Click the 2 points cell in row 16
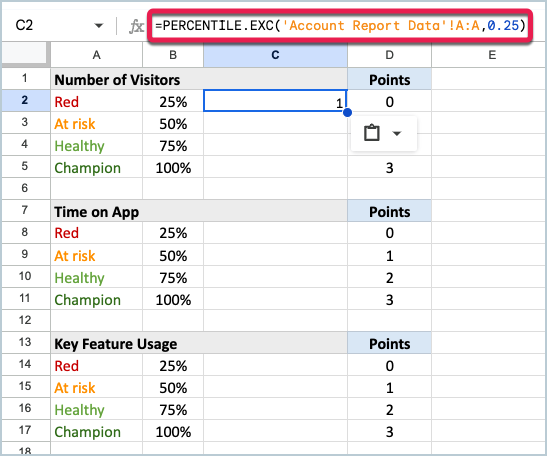The width and height of the screenshot is (547, 456). (x=389, y=410)
